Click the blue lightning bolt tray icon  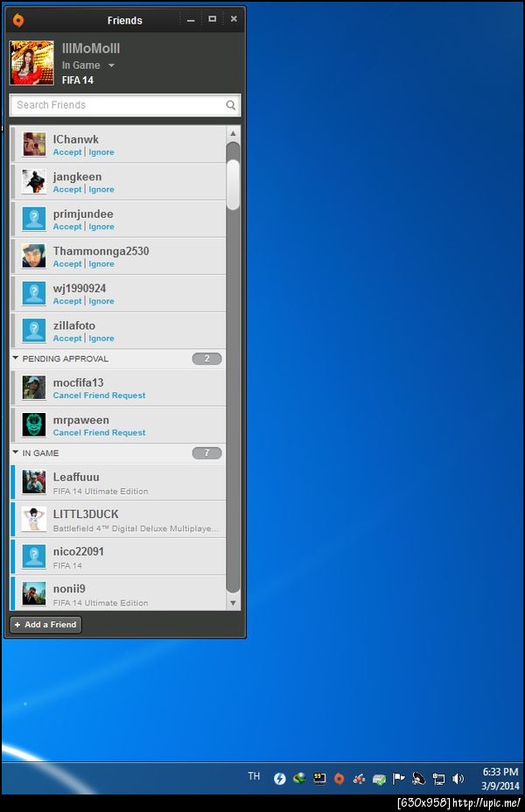coord(280,779)
